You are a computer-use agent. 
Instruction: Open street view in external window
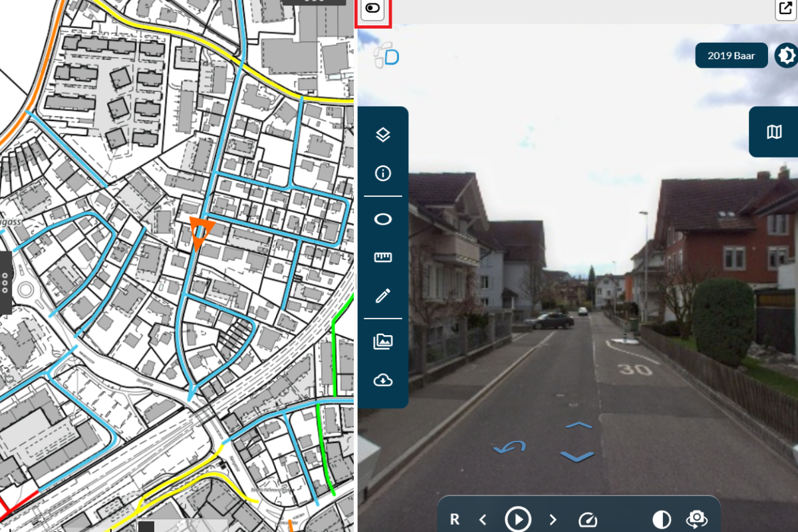pos(785,9)
